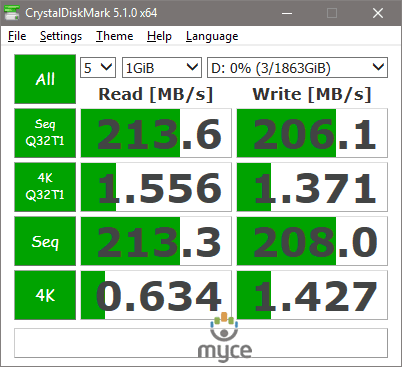
Task: Click the Seq Q32T1 read value 213.6
Action: [x=156, y=133]
